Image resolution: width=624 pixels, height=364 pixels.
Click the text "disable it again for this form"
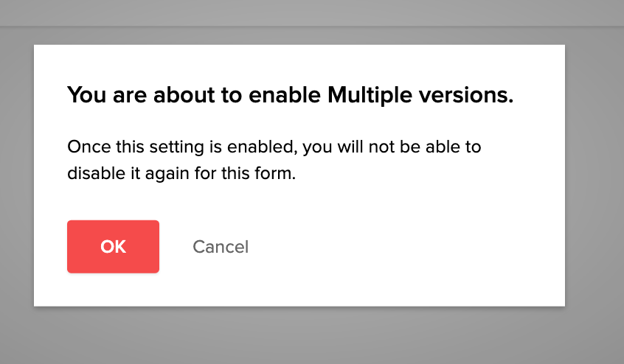tap(181, 175)
